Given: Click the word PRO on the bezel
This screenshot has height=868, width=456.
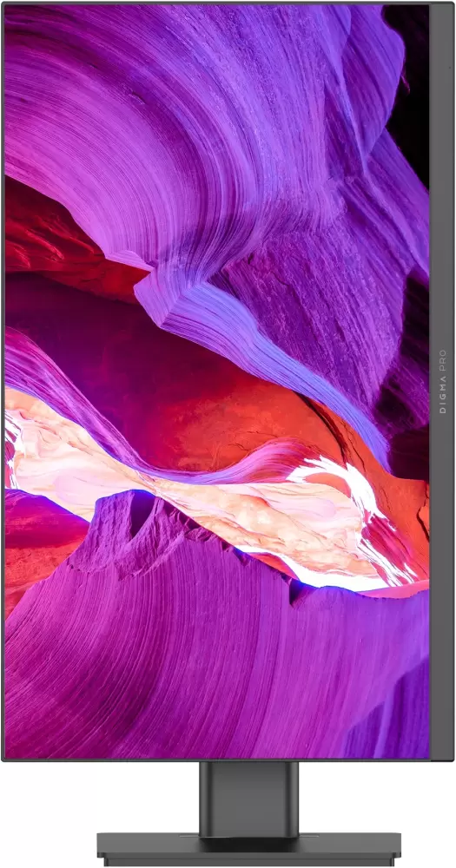Looking at the screenshot, I should click(x=441, y=360).
